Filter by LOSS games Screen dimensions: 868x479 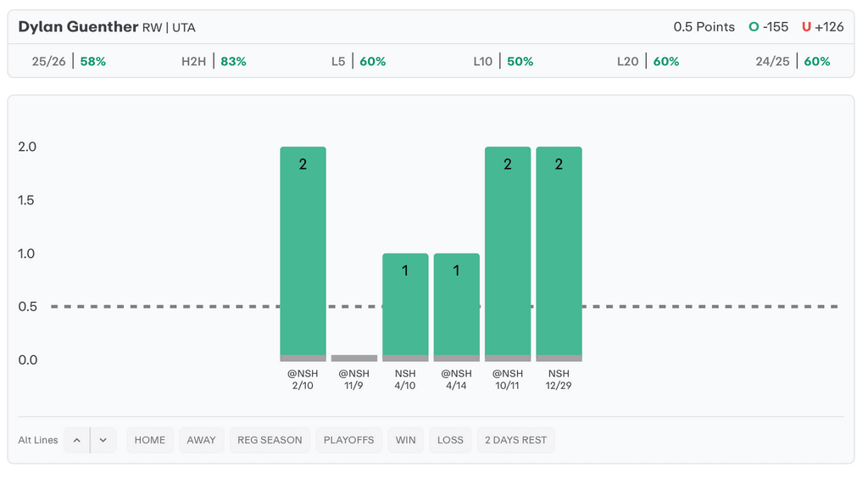450,440
